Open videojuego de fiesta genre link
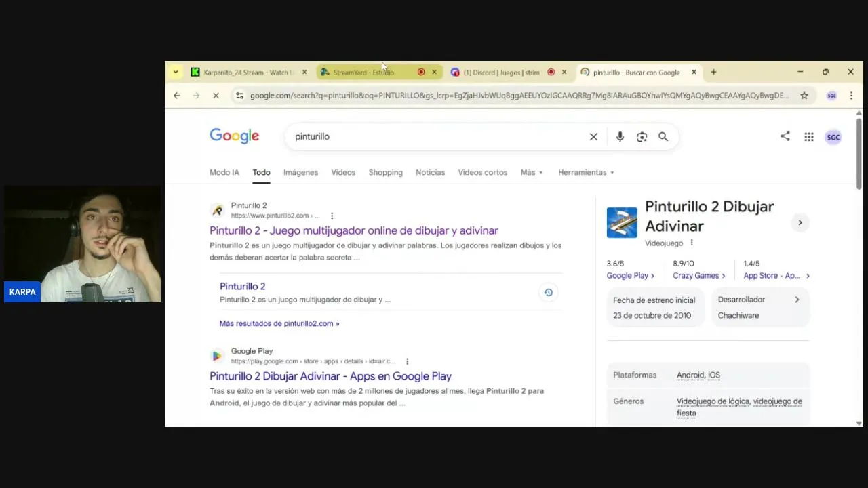The width and height of the screenshot is (868, 488). (739, 407)
